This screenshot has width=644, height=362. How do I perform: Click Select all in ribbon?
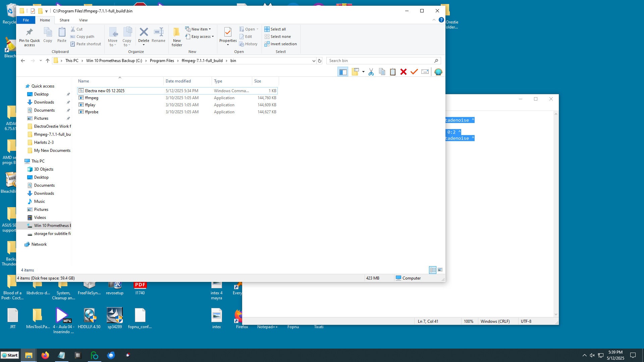(x=275, y=29)
